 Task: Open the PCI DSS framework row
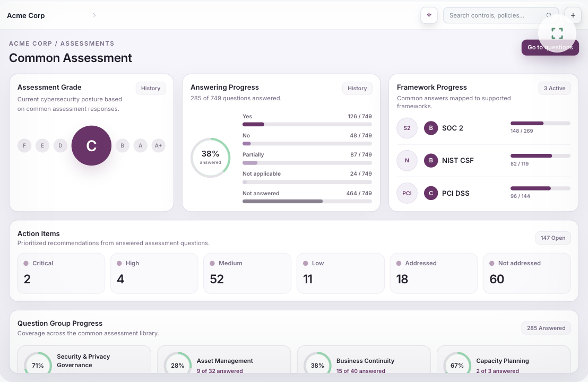484,193
